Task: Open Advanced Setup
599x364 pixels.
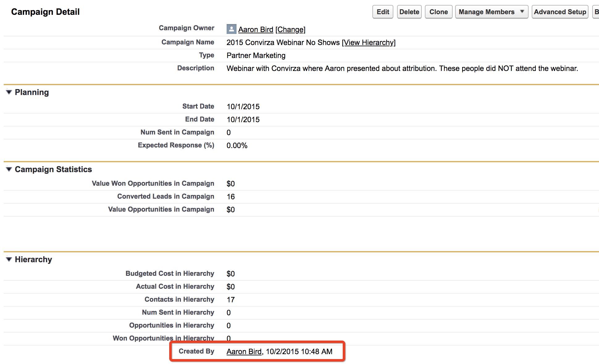Action: pyautogui.click(x=560, y=12)
